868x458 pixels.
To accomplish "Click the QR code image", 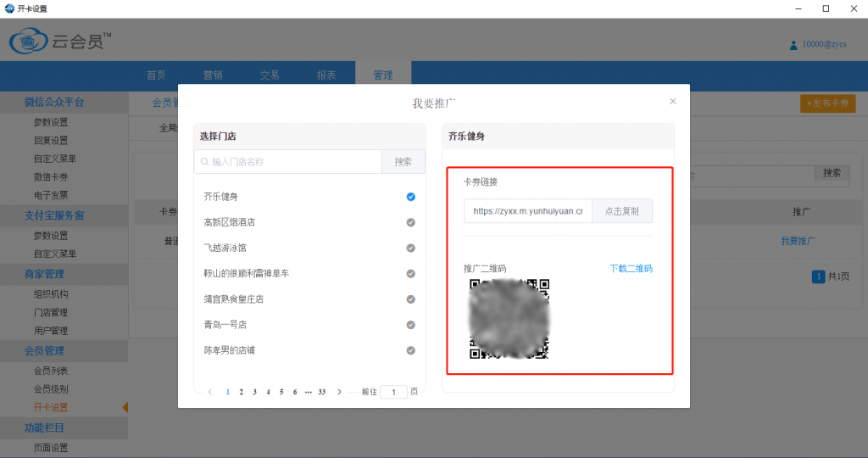I will (509, 319).
